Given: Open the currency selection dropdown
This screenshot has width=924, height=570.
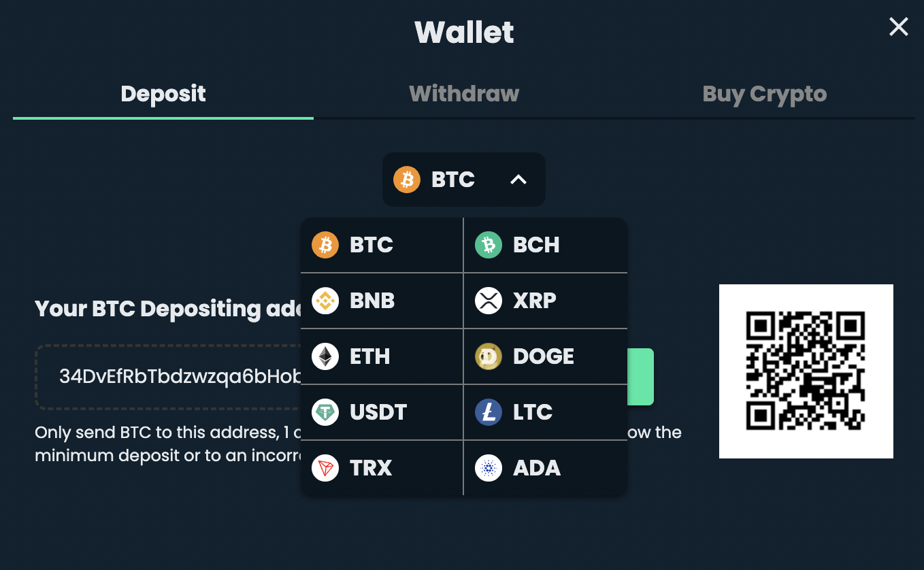Looking at the screenshot, I should 463,180.
